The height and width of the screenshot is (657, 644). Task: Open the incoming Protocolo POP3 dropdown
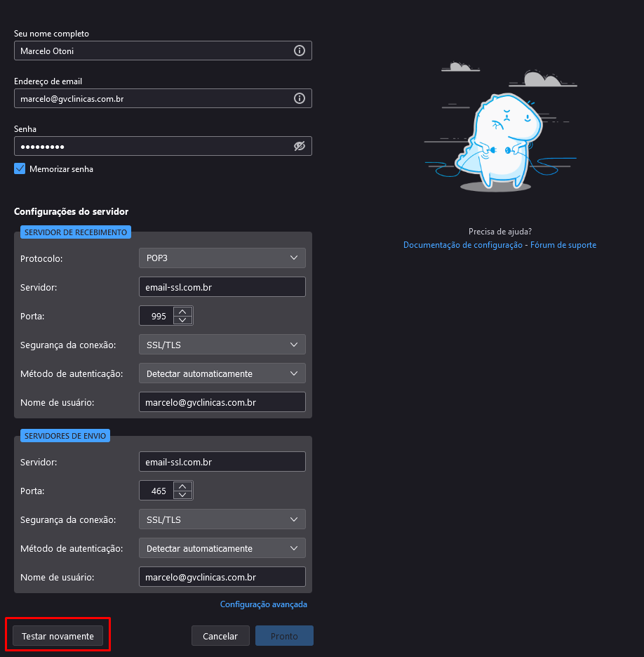point(222,258)
